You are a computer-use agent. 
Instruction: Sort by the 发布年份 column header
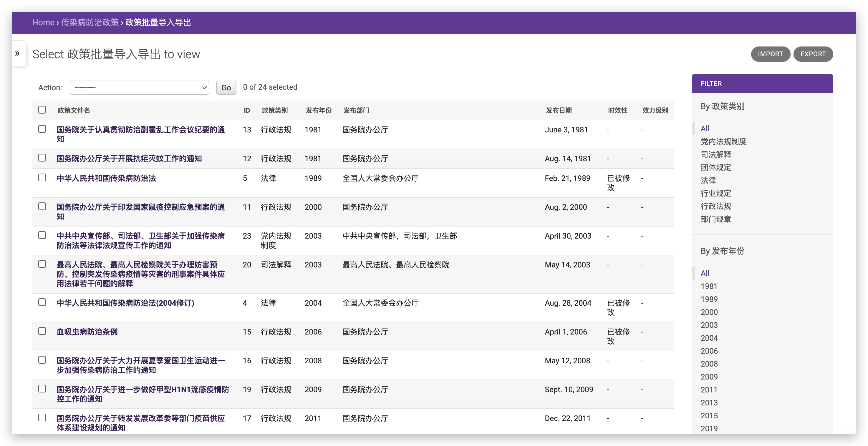coord(318,110)
